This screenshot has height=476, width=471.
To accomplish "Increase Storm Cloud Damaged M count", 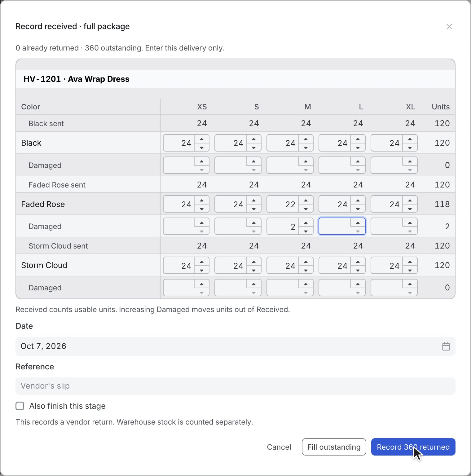I will (x=306, y=284).
